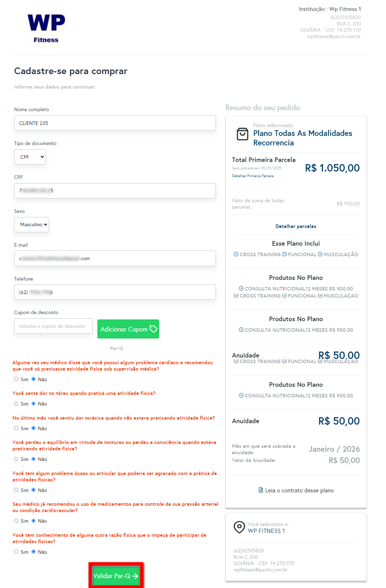This screenshot has height=588, width=386.
Task: Open the Tipo de documento CPF dropdown
Action: click(30, 157)
